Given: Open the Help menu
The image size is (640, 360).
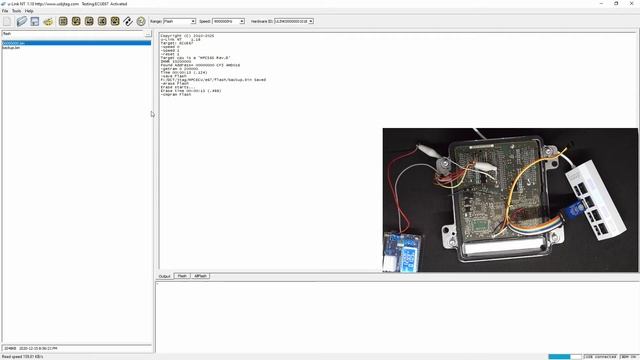Looking at the screenshot, I should 29,11.
